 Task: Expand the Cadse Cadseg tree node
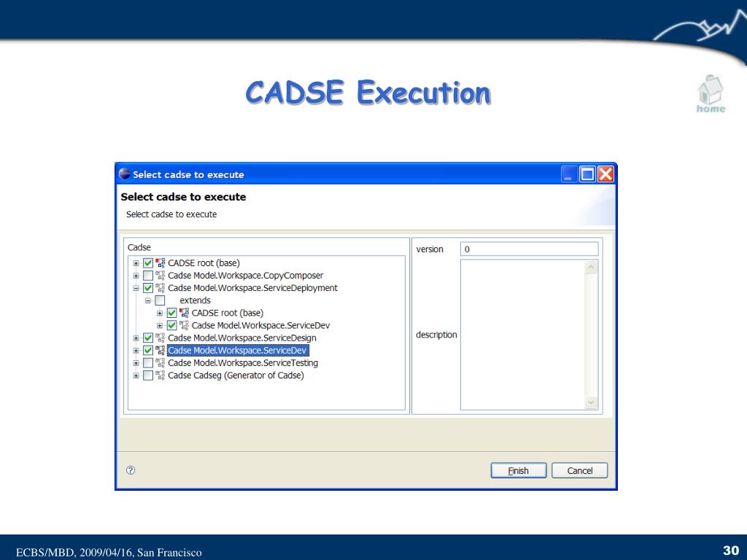pyautogui.click(x=136, y=376)
